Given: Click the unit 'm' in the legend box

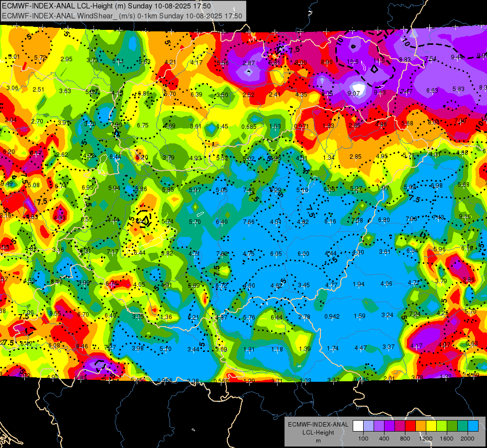Looking at the screenshot, I should pos(318,441).
